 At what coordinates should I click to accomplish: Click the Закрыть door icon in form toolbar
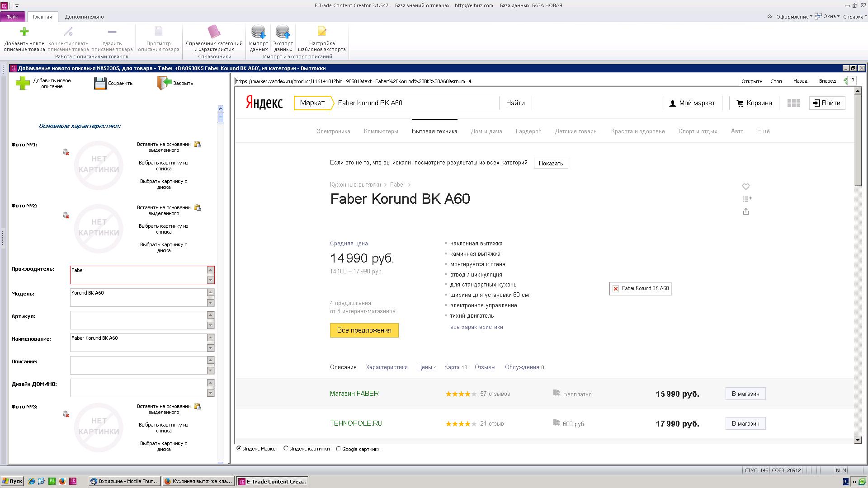click(165, 83)
